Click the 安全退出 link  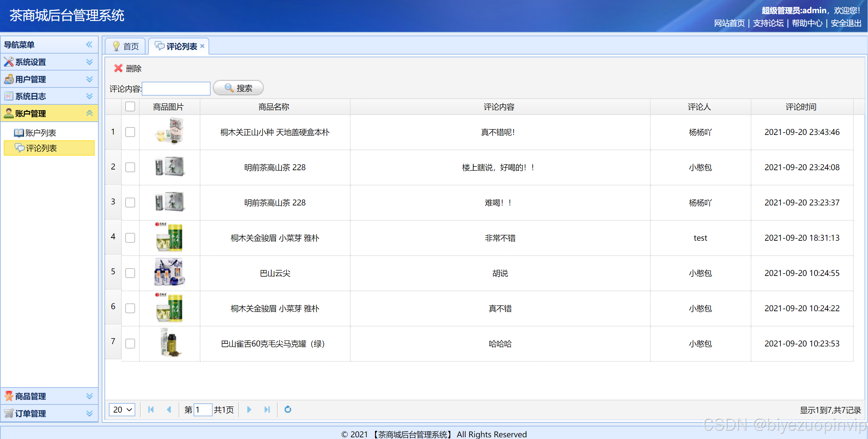click(846, 23)
